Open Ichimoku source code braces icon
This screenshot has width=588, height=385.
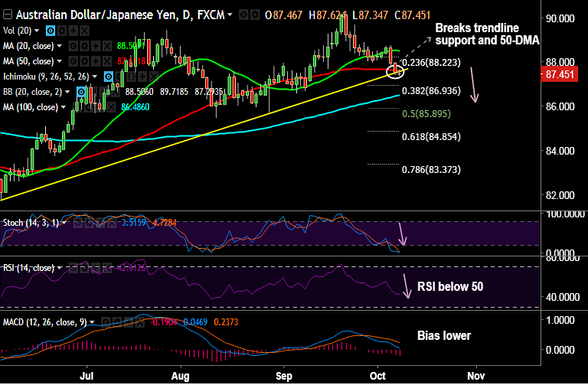tap(131, 77)
